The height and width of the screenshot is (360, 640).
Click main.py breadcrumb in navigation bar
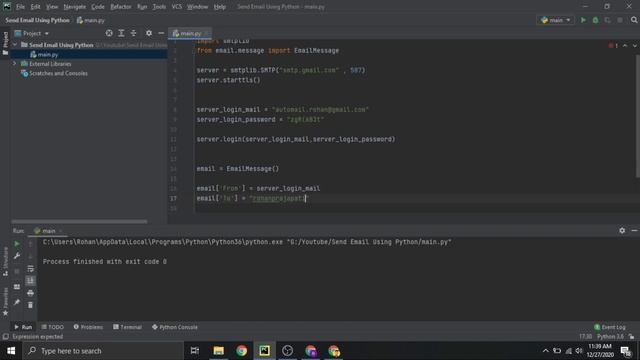[91, 20]
